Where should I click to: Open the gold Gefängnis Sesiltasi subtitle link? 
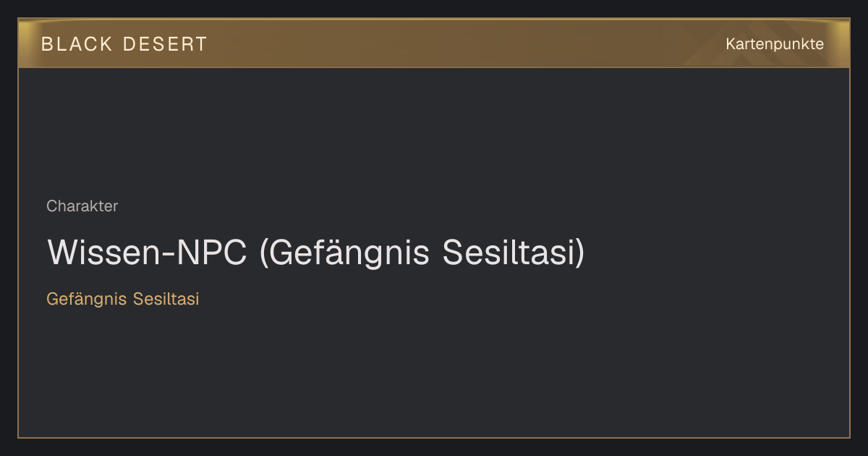(123, 299)
